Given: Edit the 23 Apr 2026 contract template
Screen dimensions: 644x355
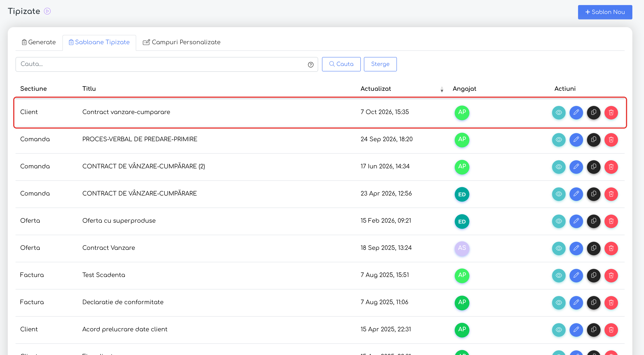Looking at the screenshot, I should click(576, 194).
